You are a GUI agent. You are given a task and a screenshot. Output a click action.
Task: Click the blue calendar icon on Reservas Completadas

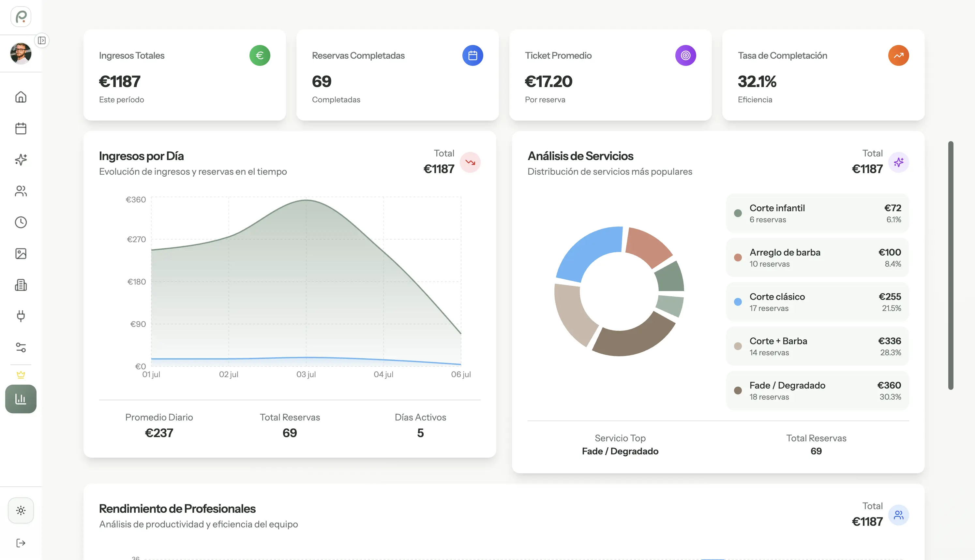coord(472,55)
